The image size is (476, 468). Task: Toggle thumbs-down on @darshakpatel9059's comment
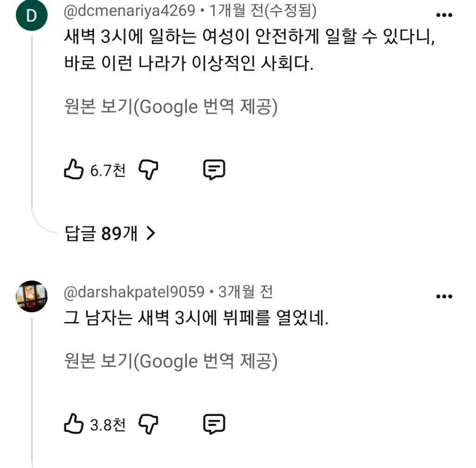(x=148, y=424)
